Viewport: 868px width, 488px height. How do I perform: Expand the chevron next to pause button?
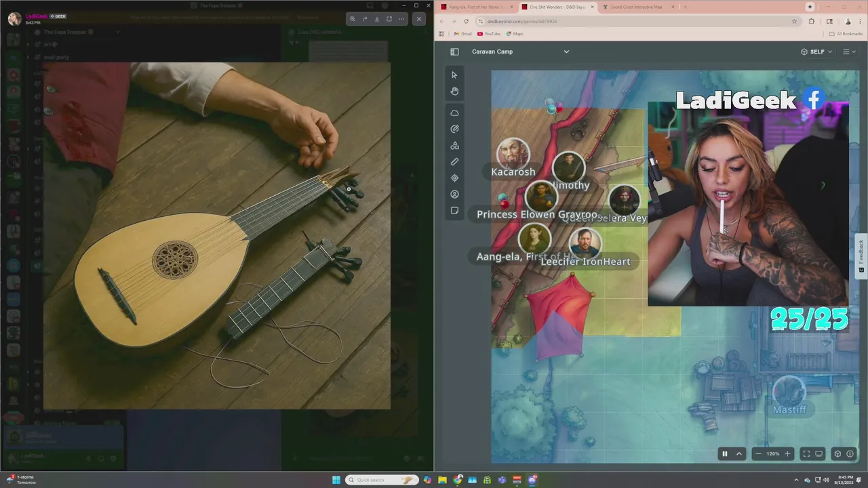click(x=739, y=453)
